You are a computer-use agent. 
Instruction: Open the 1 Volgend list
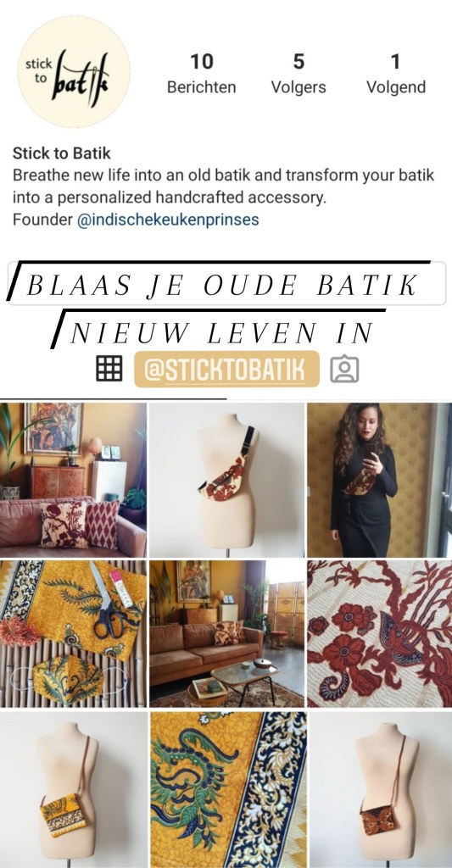[395, 74]
